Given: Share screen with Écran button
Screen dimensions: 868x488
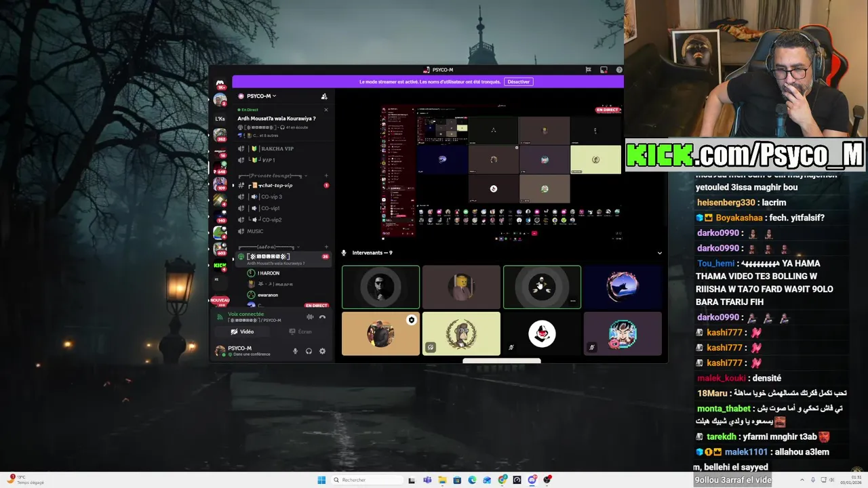Looking at the screenshot, I should (300, 331).
